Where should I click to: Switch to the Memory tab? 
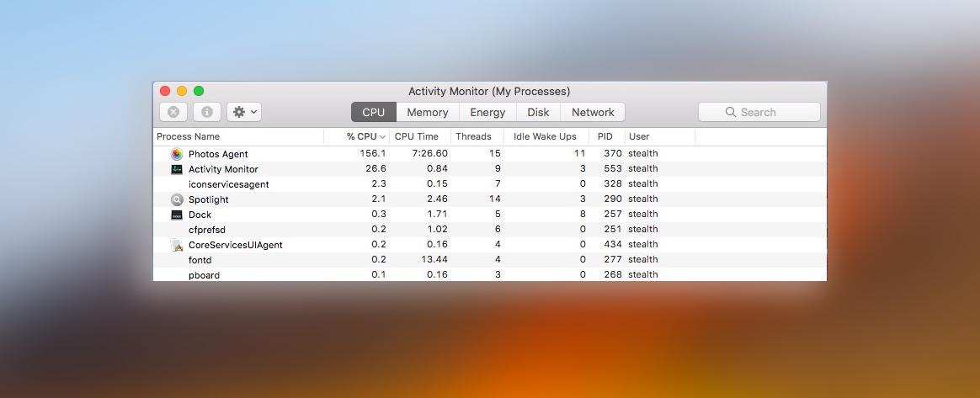click(x=427, y=112)
